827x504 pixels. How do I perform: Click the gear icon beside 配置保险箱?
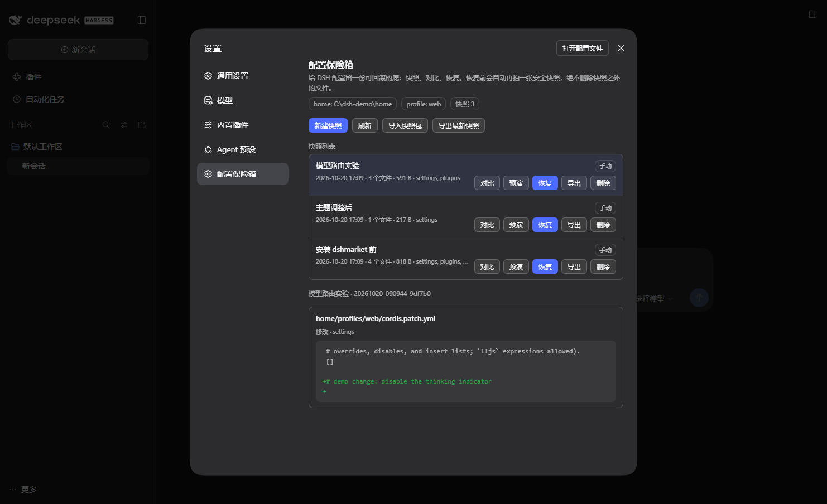pos(208,174)
